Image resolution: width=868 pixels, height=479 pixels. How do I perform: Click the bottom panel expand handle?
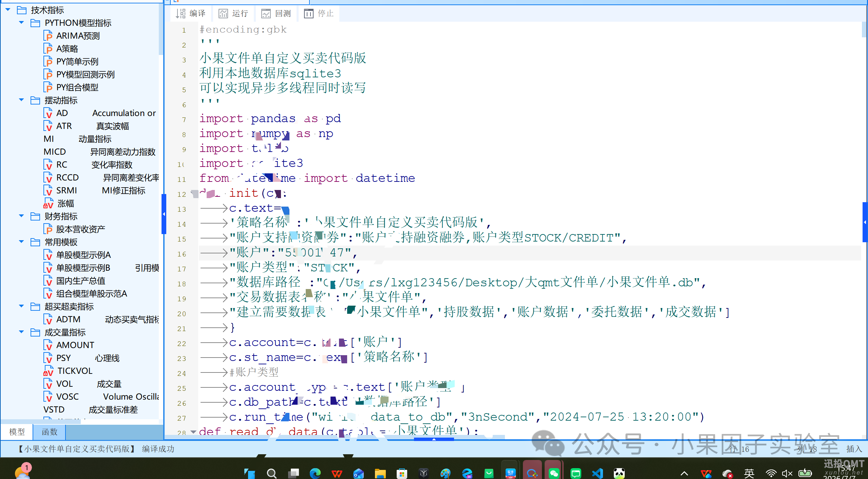pos(434,439)
